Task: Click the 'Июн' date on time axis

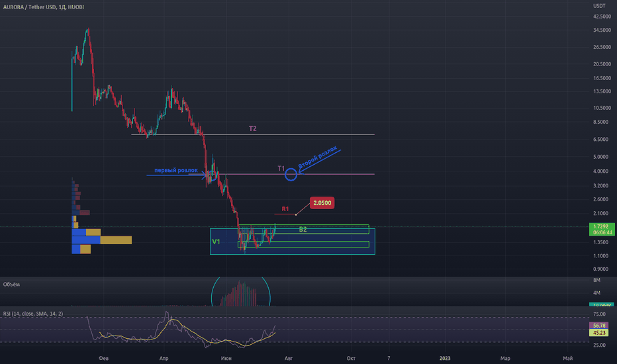Action: coord(226,358)
